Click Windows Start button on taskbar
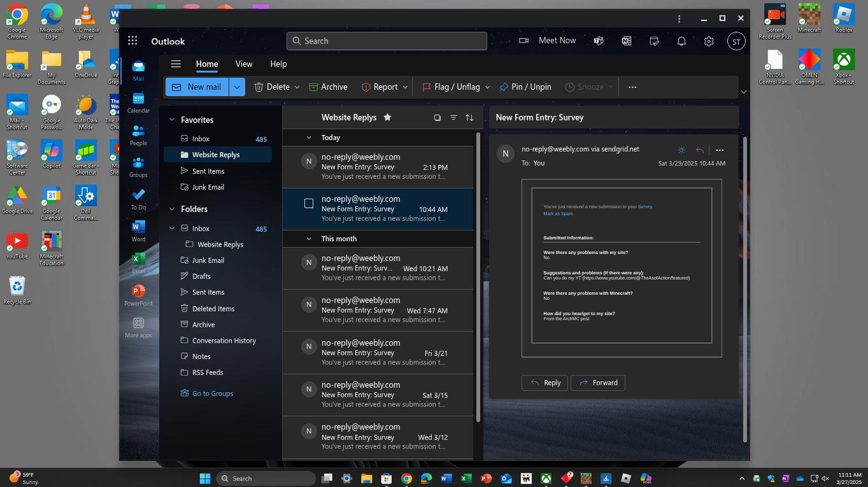 point(205,478)
